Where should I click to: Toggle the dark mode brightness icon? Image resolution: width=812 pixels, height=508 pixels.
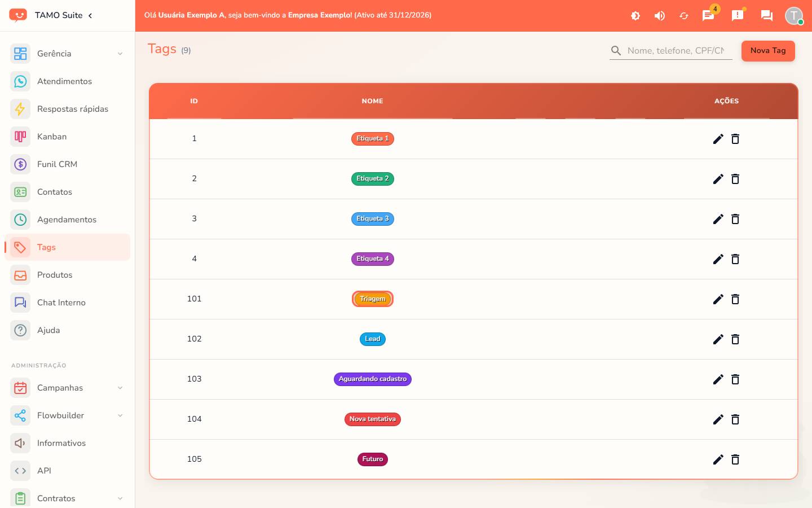click(x=636, y=16)
